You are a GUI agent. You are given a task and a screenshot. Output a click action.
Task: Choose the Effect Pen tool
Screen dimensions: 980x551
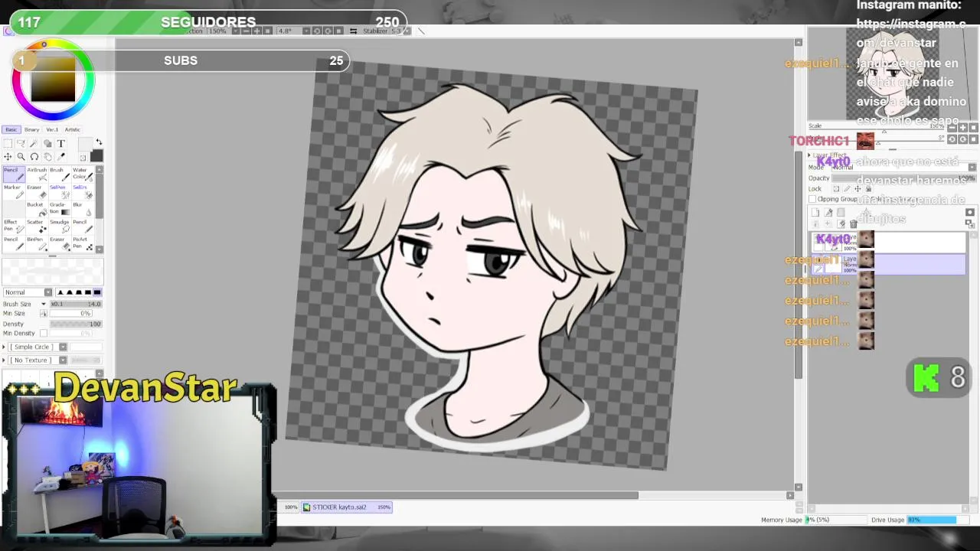(x=14, y=227)
